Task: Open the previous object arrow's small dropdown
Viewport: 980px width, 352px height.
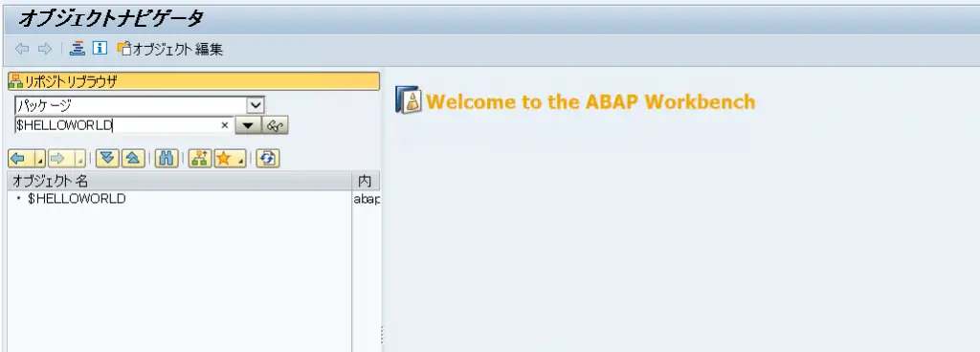Action: pos(39,159)
